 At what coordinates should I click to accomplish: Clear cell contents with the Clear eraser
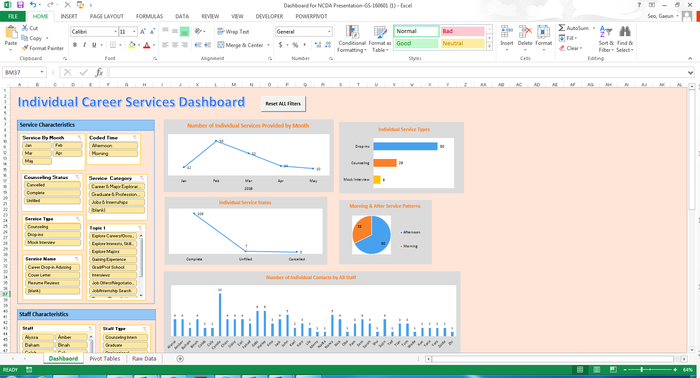570,48
